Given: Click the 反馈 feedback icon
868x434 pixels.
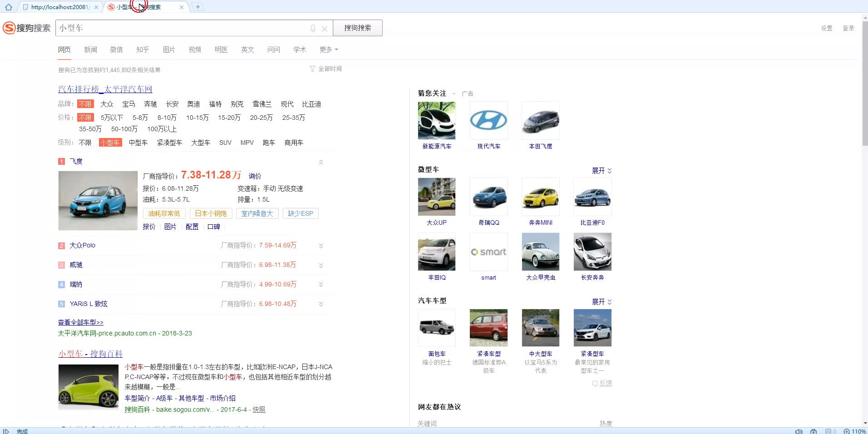Looking at the screenshot, I should coord(595,384).
